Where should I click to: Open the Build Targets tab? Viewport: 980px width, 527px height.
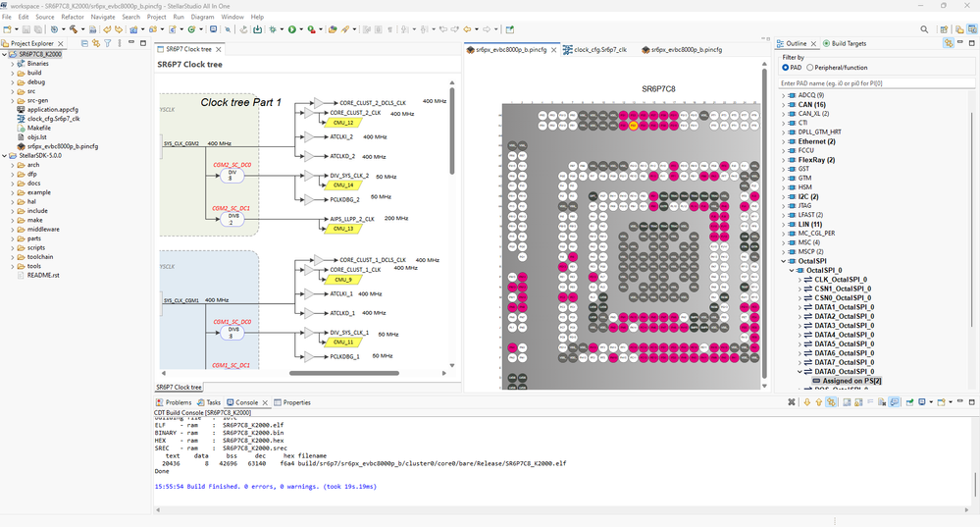click(845, 44)
